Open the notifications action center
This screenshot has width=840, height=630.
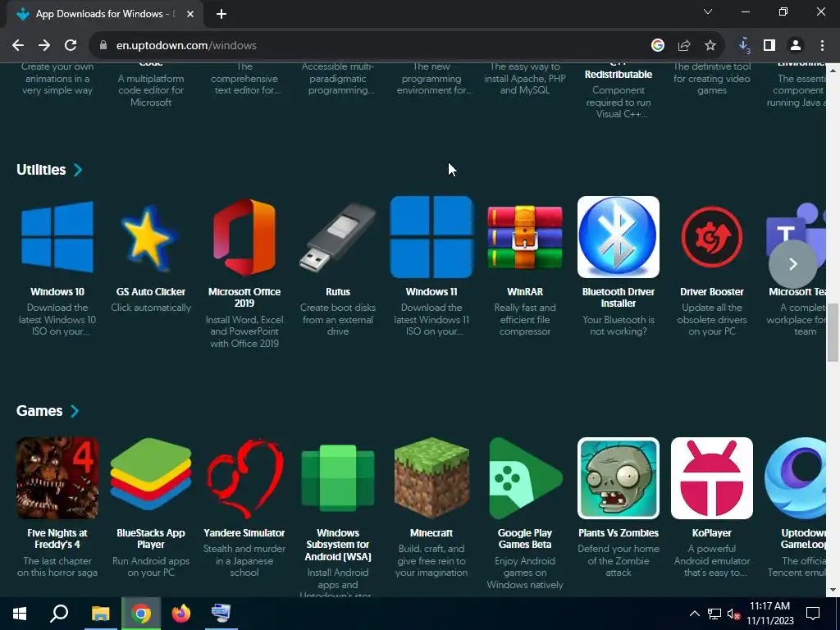(x=813, y=614)
